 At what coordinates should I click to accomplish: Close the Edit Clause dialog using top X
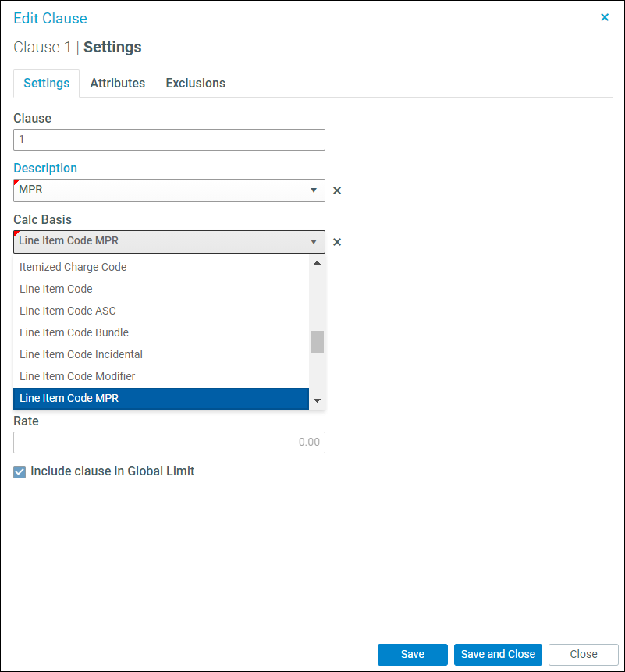(605, 17)
